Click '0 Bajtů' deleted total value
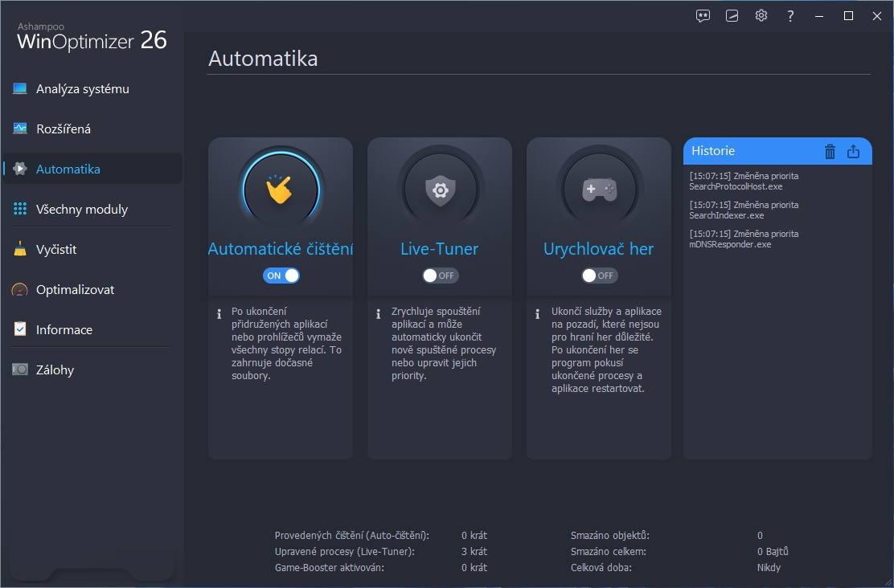Image resolution: width=894 pixels, height=588 pixels. [773, 552]
